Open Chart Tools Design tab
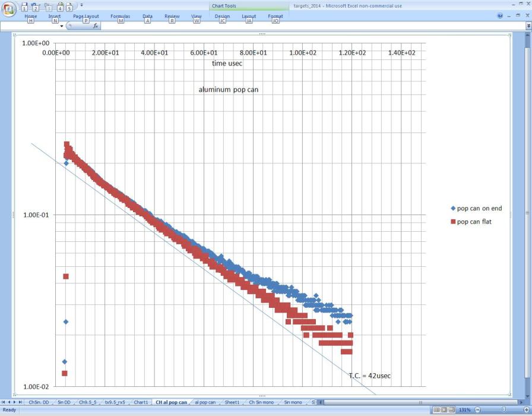 (x=222, y=16)
